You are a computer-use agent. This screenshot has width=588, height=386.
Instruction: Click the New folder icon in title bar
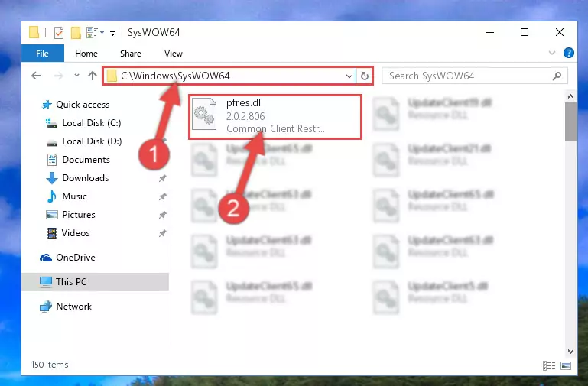[76, 33]
